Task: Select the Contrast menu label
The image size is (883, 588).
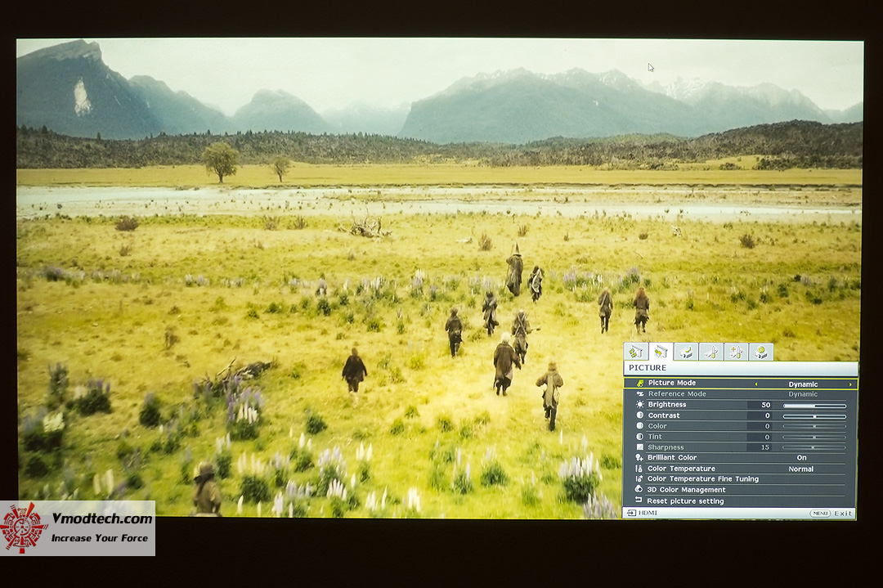Action: click(664, 415)
